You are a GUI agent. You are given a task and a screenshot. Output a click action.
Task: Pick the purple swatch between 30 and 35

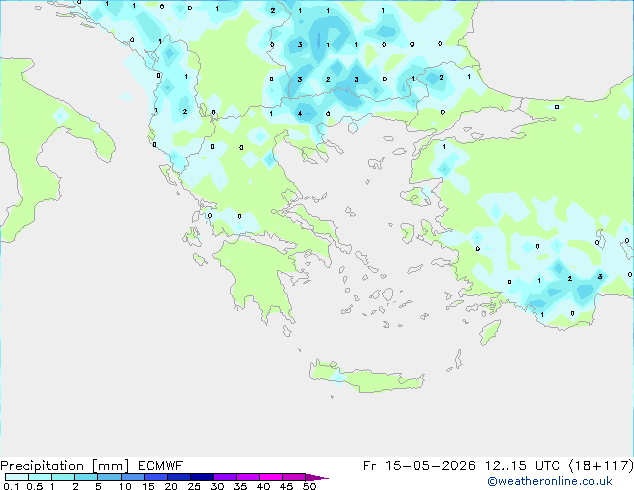coord(225,477)
